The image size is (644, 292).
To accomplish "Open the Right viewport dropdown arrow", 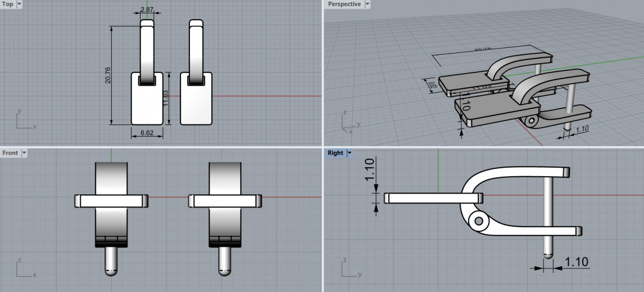I will [x=349, y=153].
